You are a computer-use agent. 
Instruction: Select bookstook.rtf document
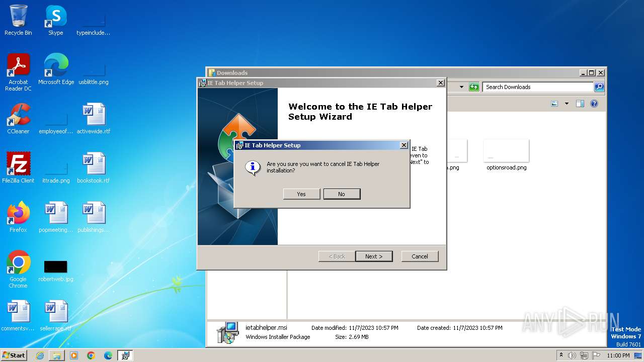click(94, 167)
